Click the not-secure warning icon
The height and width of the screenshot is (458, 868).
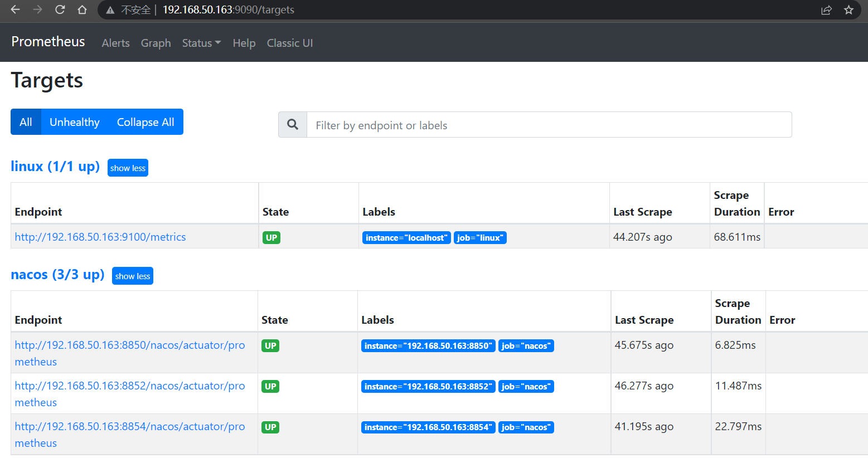tap(110, 10)
